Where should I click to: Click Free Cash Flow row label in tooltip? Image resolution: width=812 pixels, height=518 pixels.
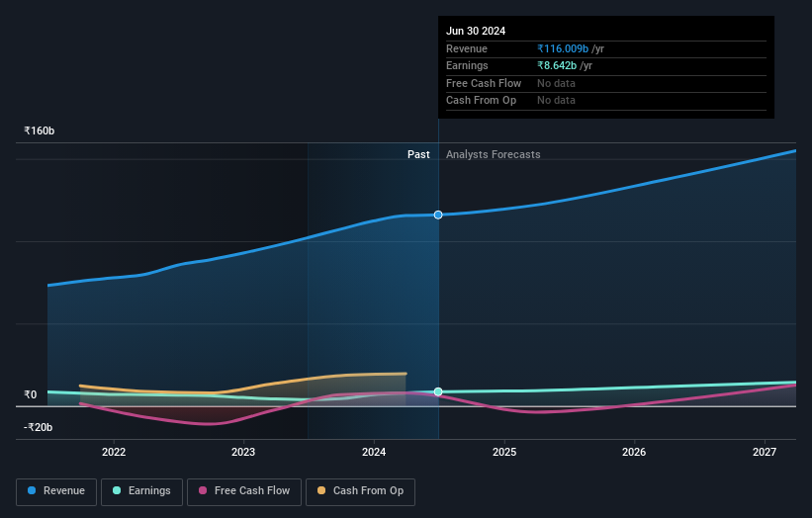(484, 83)
